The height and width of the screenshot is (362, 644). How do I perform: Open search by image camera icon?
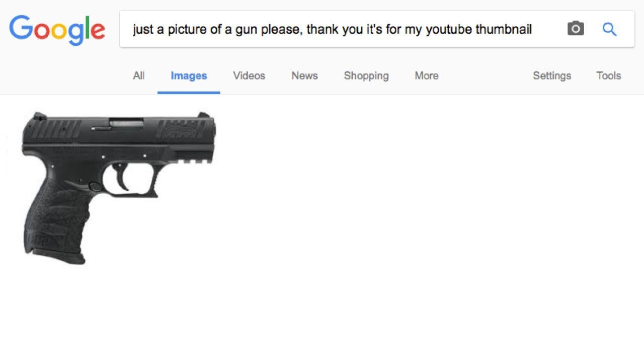click(576, 29)
